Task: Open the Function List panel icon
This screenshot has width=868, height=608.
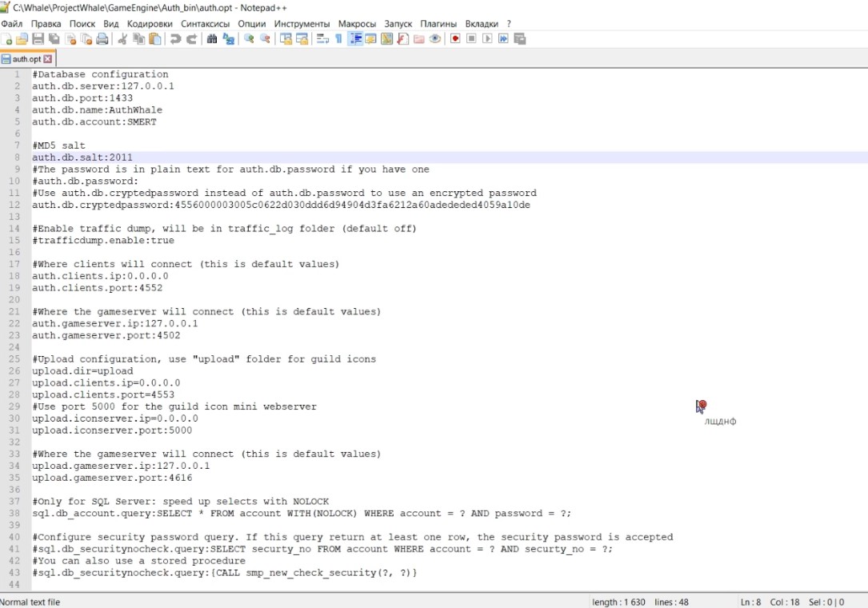Action: click(x=403, y=38)
